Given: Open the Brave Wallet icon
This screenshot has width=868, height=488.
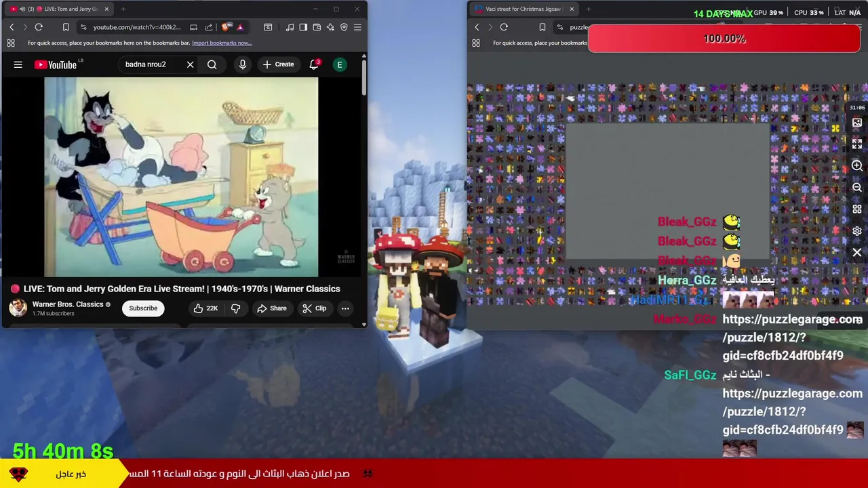Looking at the screenshot, I should coord(317,27).
